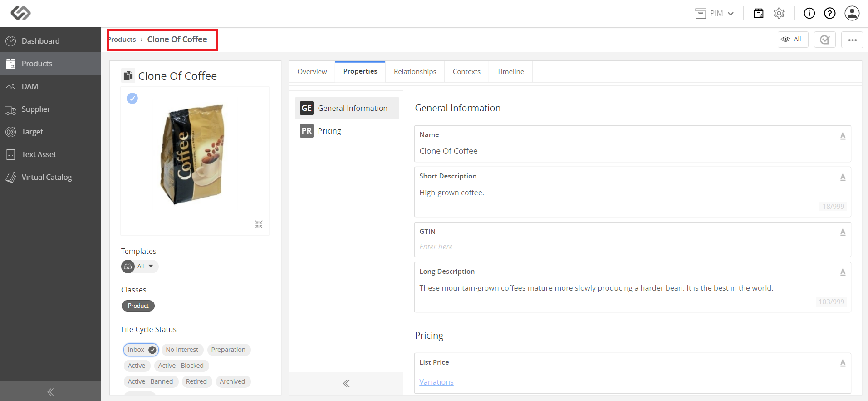
Task: Click the application logo in top-left
Action: [x=20, y=13]
